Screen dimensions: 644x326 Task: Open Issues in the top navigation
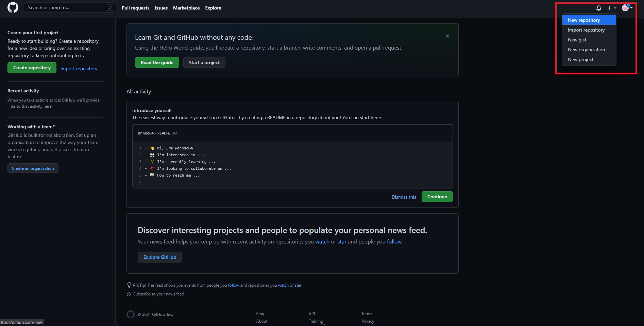pyautogui.click(x=161, y=8)
